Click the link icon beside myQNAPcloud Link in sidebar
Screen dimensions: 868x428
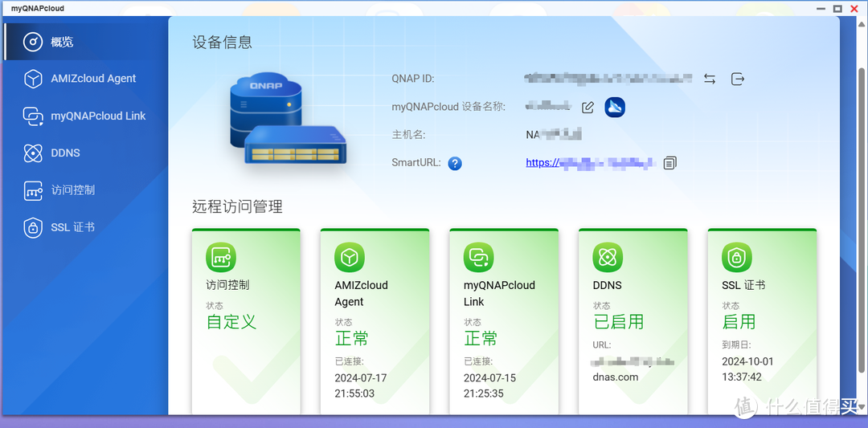coord(33,116)
